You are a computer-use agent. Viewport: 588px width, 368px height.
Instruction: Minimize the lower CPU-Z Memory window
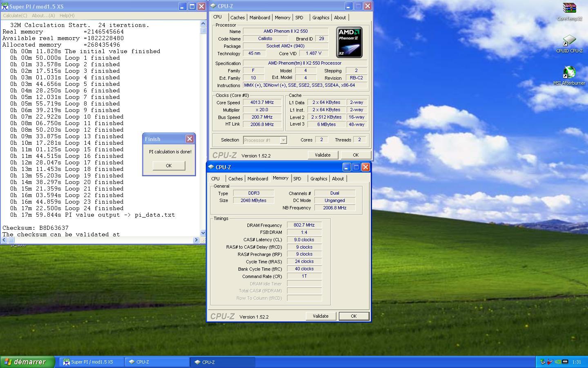pyautogui.click(x=346, y=167)
